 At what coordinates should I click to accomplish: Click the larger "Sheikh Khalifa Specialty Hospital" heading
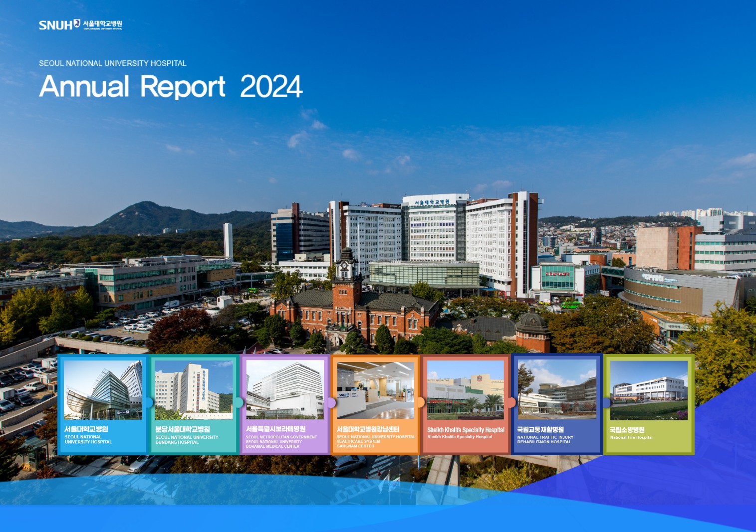coord(466,430)
